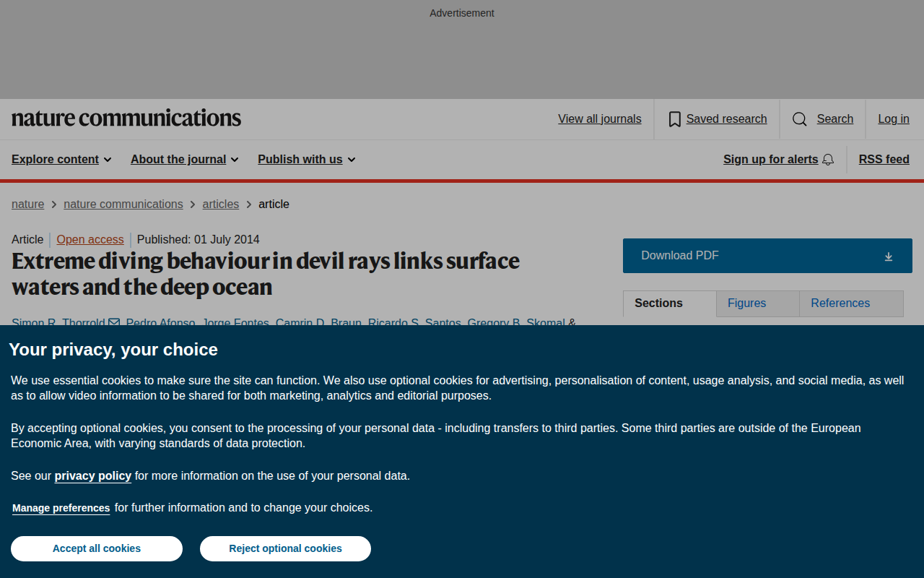Click the bell icon for alerts
This screenshot has height=578, width=924.
coord(828,160)
